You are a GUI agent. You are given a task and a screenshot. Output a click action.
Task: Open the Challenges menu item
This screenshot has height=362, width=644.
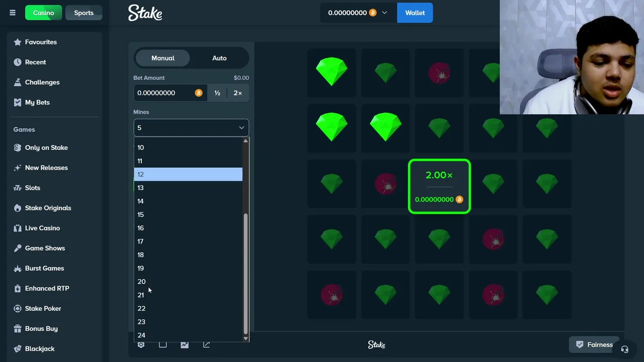pos(55,82)
